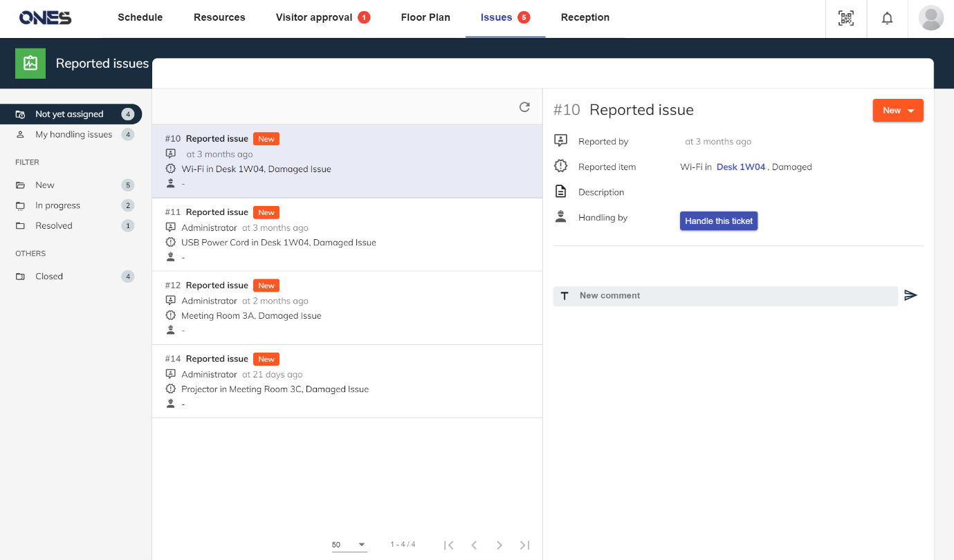The width and height of the screenshot is (954, 560).
Task: Switch to the Floor Plan tab
Action: click(x=425, y=18)
